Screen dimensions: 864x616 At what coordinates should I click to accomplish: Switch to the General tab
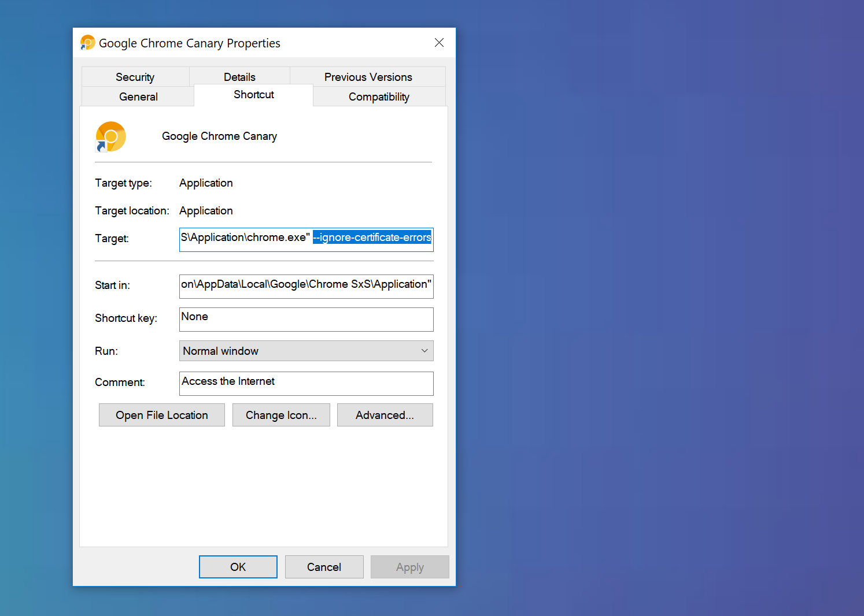click(138, 97)
